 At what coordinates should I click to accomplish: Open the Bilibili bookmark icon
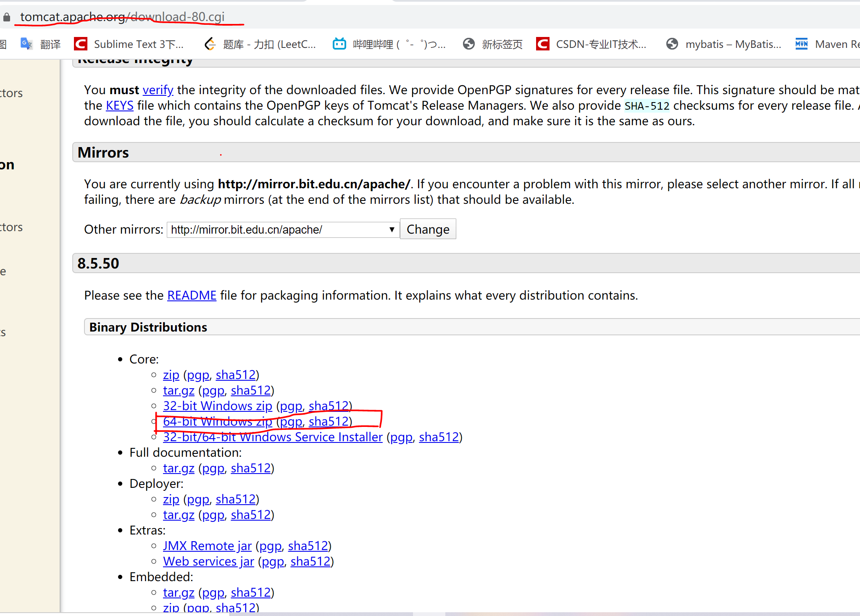(x=339, y=44)
